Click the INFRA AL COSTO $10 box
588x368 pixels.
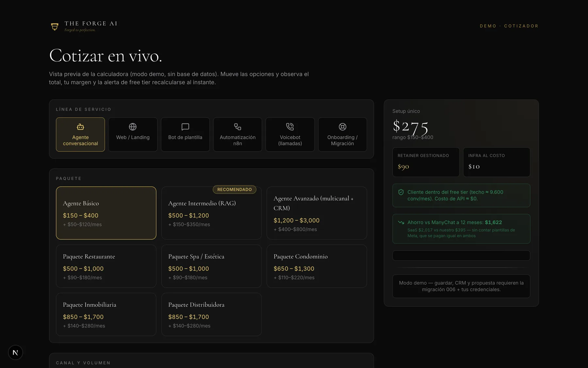tap(497, 162)
